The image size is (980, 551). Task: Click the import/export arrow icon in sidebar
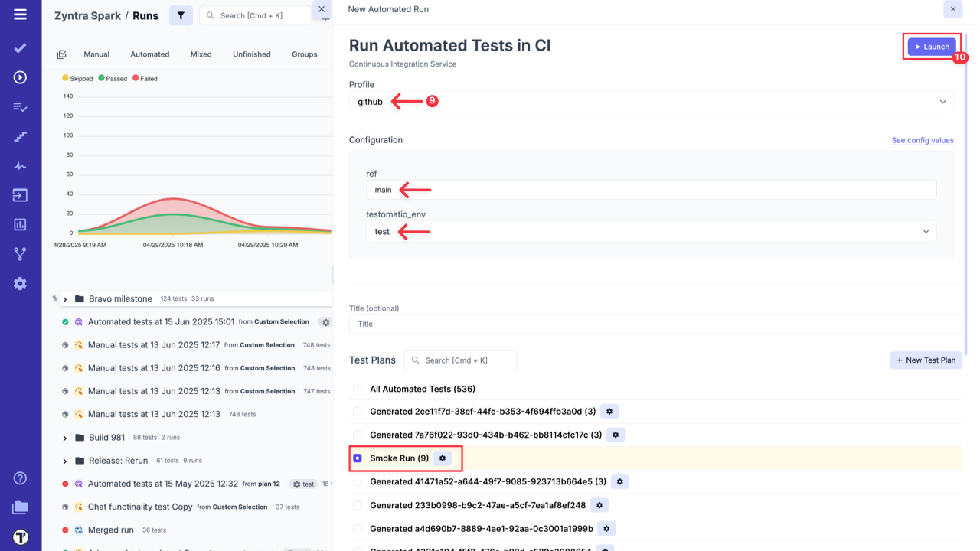[x=21, y=195]
